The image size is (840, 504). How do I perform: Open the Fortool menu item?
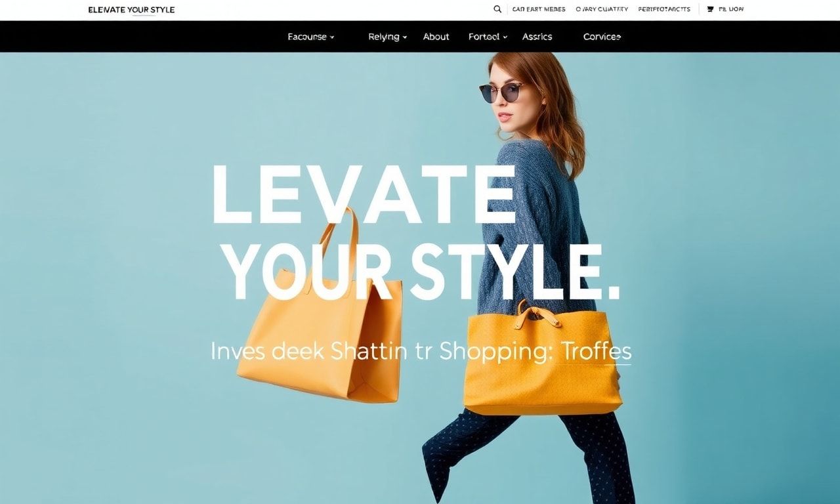tap(484, 37)
